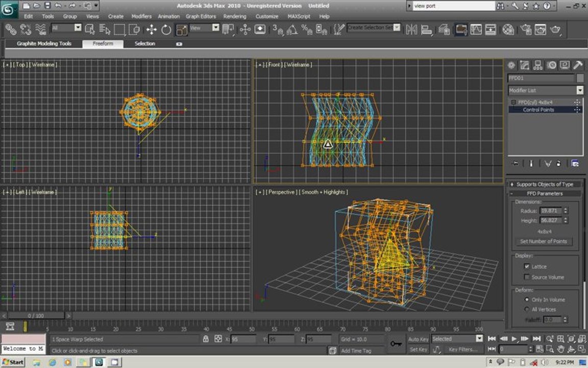Toggle Window/Crossing selection mode

tap(134, 29)
